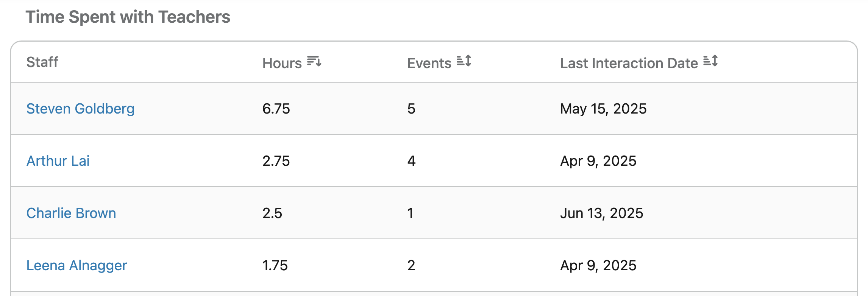Open Arthur Lai's staff profile
Screen dimensions: 868x296
[58, 161]
